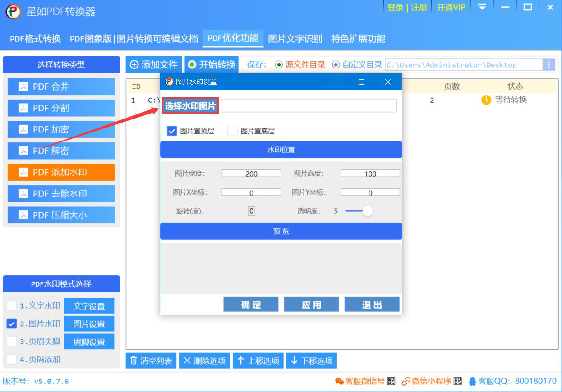Screen dimensions: 562x392
Task: Click the 版本号: v5.0.7.6 text
Action: click(36, 381)
